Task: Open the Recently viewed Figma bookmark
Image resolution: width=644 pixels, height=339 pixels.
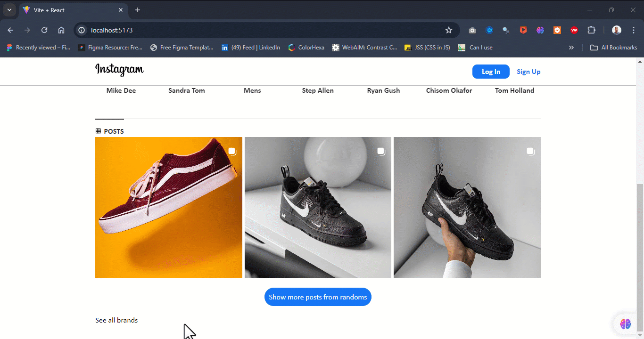Action: pos(38,48)
